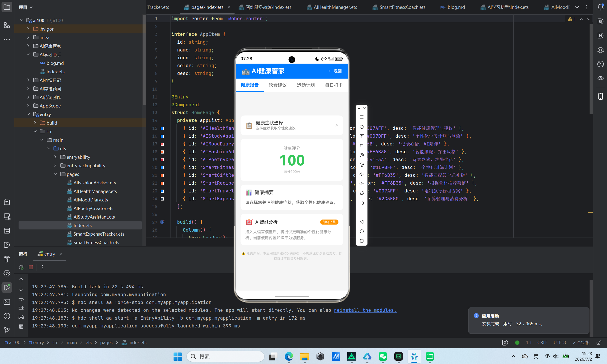Stop the running entry process
The image size is (607, 364).
click(x=31, y=267)
